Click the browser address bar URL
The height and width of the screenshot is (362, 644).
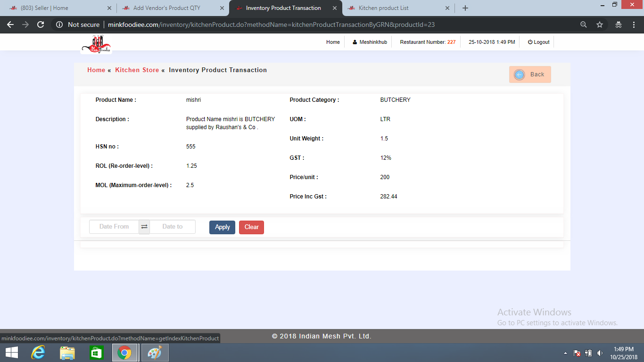tap(271, 25)
